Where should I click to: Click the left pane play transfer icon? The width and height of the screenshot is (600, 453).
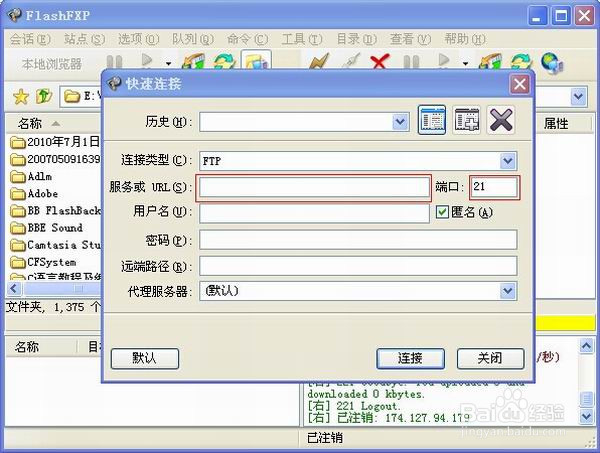coord(147,60)
